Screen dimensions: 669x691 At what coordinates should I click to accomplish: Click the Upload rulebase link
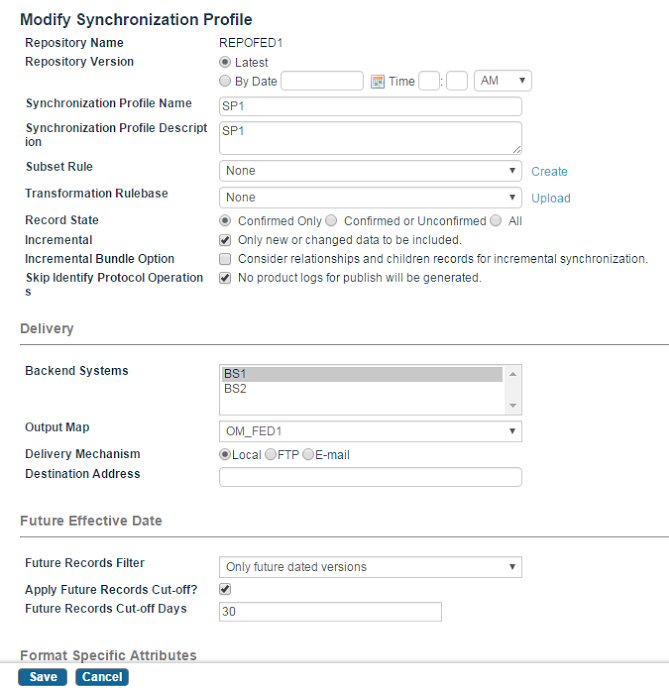coord(551,198)
